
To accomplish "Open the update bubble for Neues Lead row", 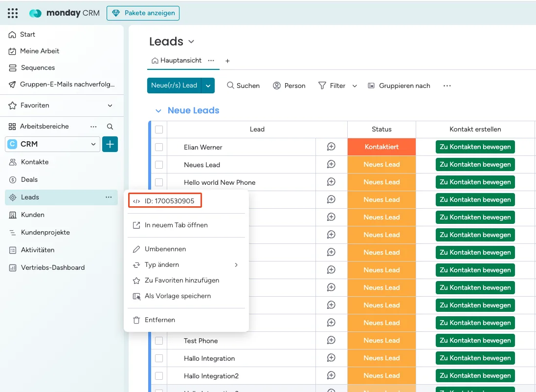I will [x=331, y=164].
